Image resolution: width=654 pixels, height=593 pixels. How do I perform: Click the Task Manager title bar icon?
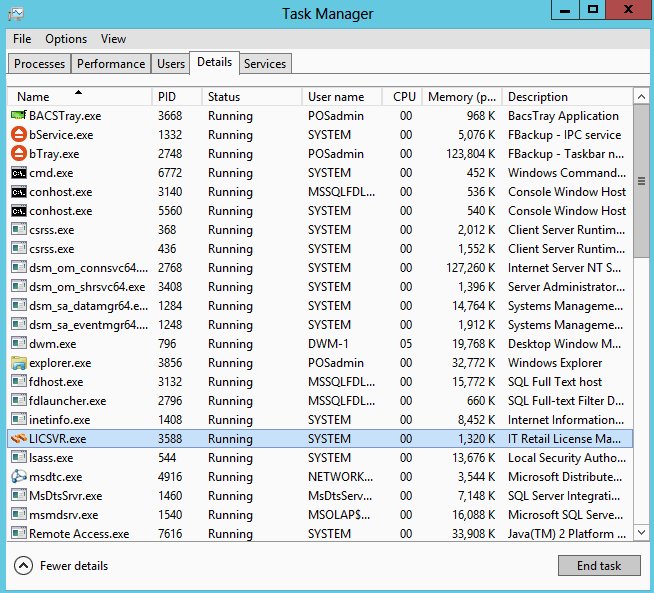(x=16, y=14)
